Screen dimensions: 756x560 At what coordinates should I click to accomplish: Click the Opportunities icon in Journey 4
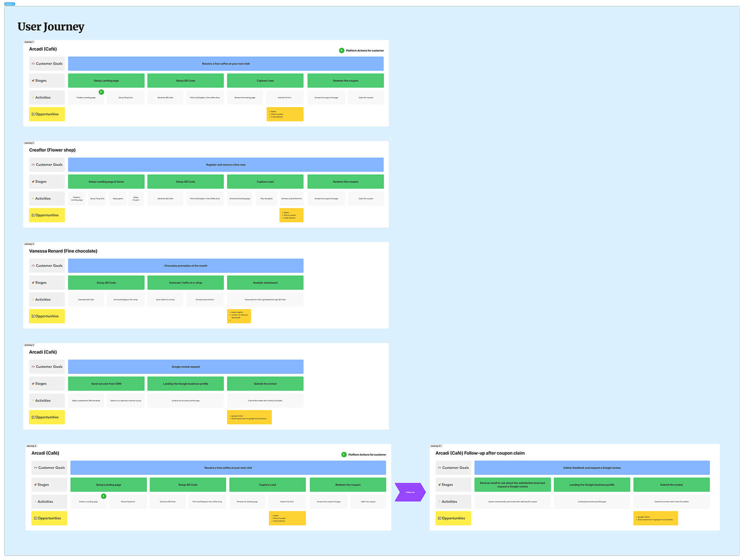[32, 417]
